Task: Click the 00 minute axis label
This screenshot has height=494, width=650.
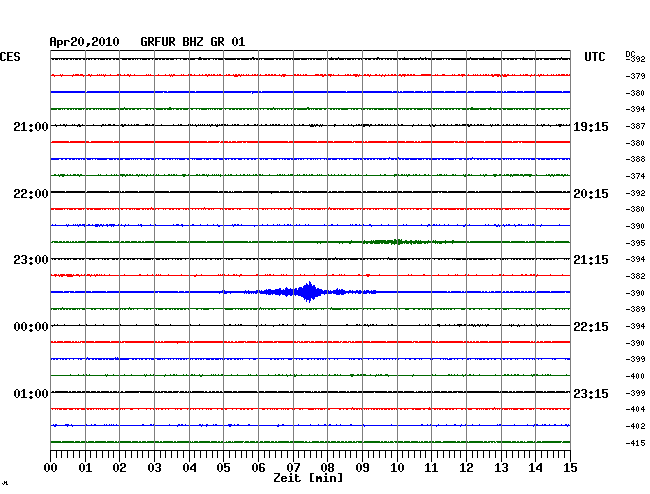Action: [51, 468]
